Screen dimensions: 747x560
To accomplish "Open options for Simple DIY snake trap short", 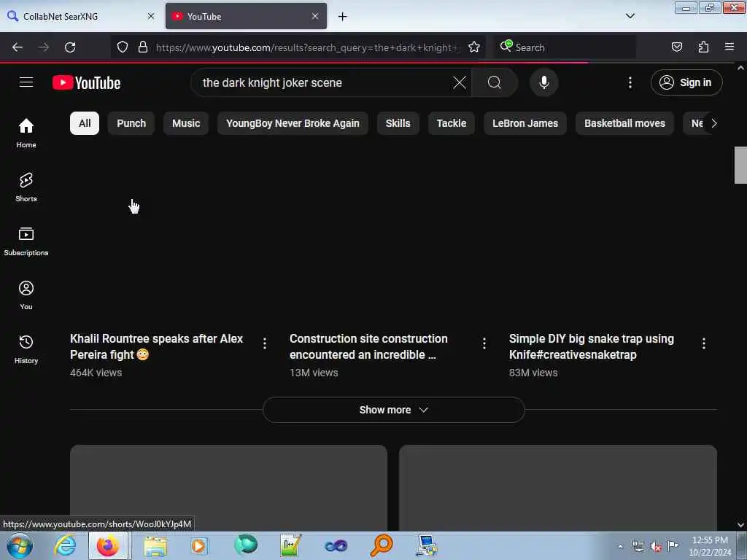I will coord(704,343).
